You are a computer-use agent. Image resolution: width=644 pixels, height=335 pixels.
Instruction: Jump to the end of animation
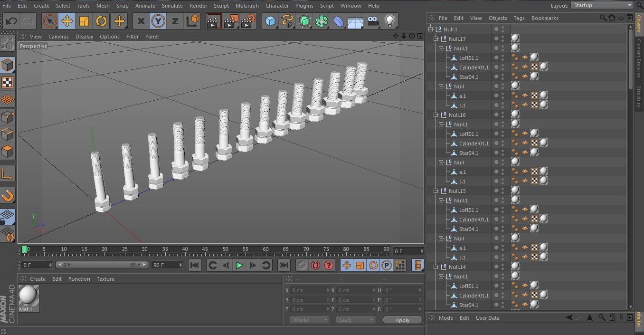284,266
